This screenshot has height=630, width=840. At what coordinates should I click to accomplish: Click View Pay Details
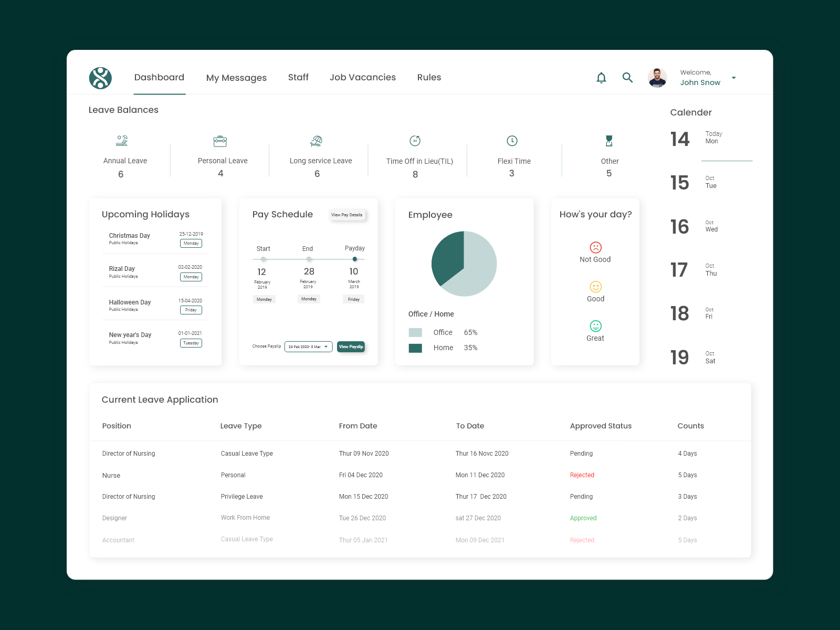tap(347, 215)
